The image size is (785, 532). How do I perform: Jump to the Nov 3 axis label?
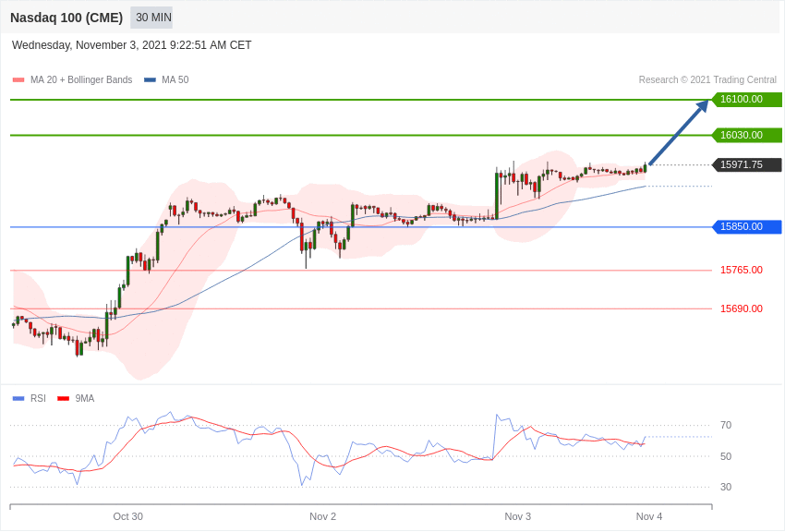pos(517,516)
